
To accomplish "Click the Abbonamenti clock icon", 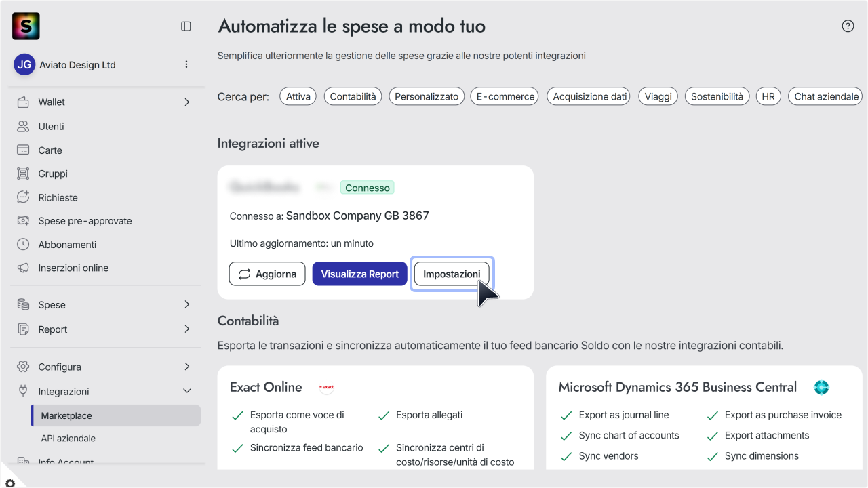I will [23, 245].
